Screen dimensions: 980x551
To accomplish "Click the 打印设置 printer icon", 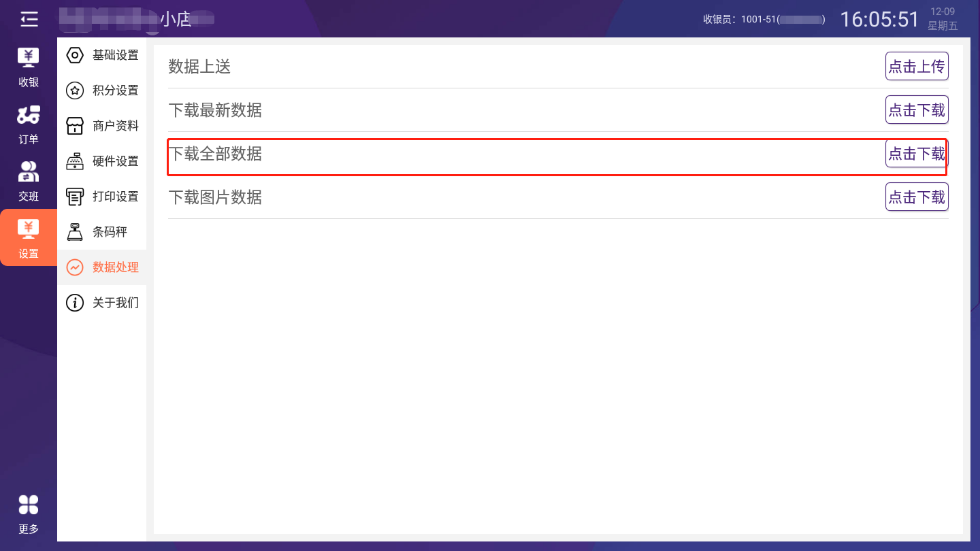I will pos(75,197).
